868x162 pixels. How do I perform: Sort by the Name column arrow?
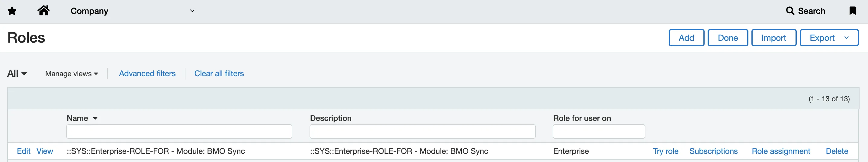[x=95, y=118]
